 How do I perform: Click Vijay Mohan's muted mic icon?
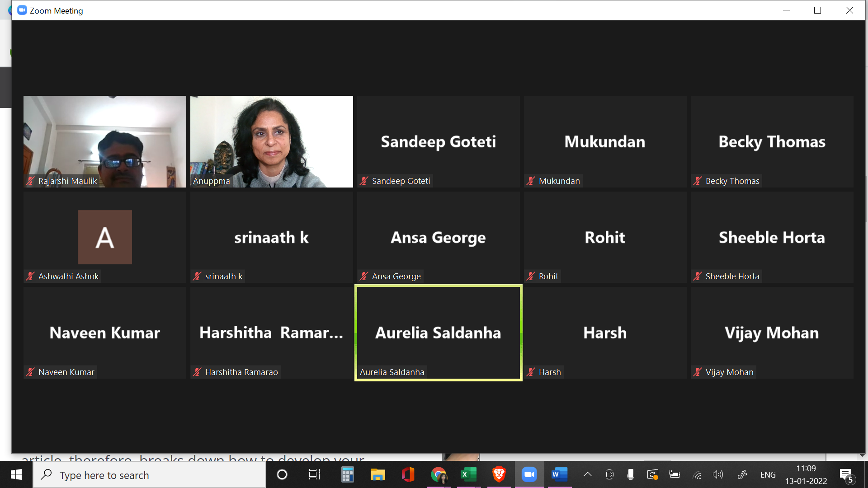698,372
